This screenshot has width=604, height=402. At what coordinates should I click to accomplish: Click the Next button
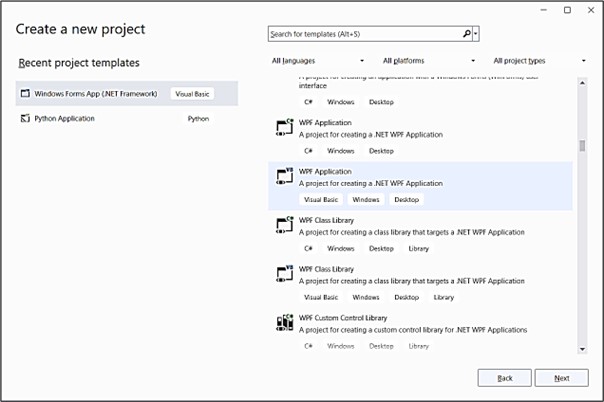tap(562, 378)
